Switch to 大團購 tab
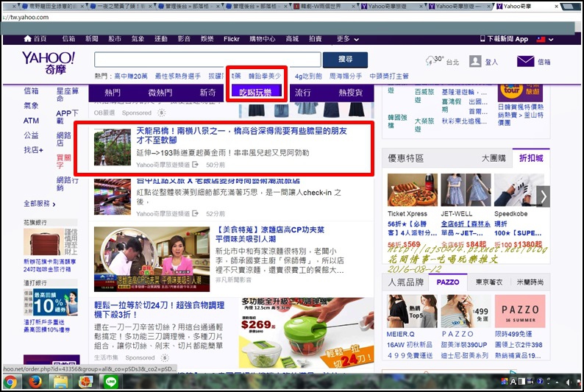The height and width of the screenshot is (392, 584). 494,158
